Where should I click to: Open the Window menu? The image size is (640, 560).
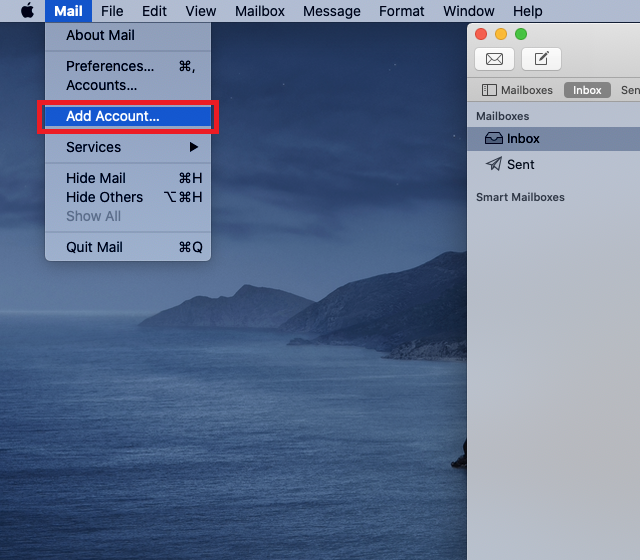(469, 11)
